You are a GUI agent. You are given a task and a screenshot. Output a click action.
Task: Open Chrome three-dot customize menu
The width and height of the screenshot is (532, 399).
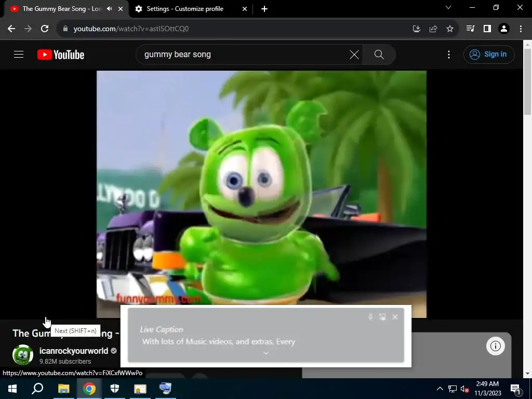[x=521, y=29]
